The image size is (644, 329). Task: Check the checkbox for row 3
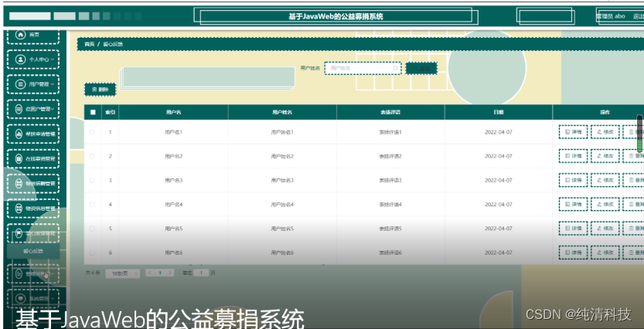tap(93, 180)
